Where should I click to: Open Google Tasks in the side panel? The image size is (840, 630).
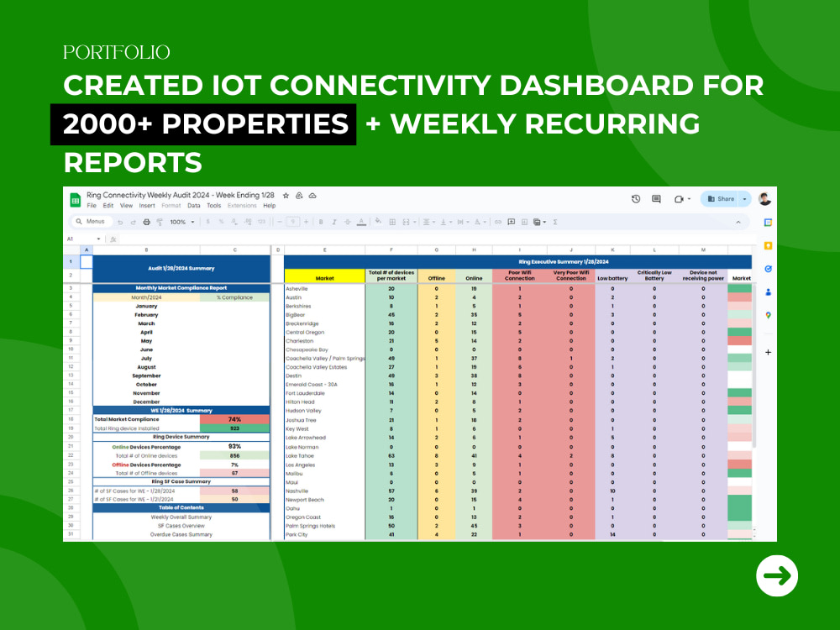click(769, 269)
